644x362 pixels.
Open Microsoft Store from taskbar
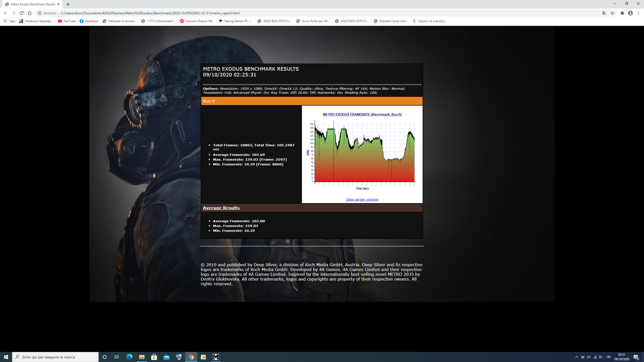pyautogui.click(x=154, y=357)
